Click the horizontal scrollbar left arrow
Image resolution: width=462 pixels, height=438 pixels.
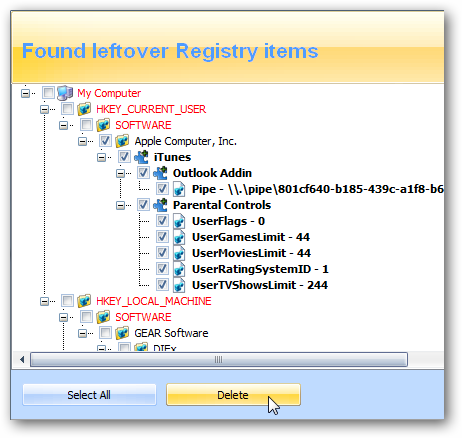(x=22, y=360)
